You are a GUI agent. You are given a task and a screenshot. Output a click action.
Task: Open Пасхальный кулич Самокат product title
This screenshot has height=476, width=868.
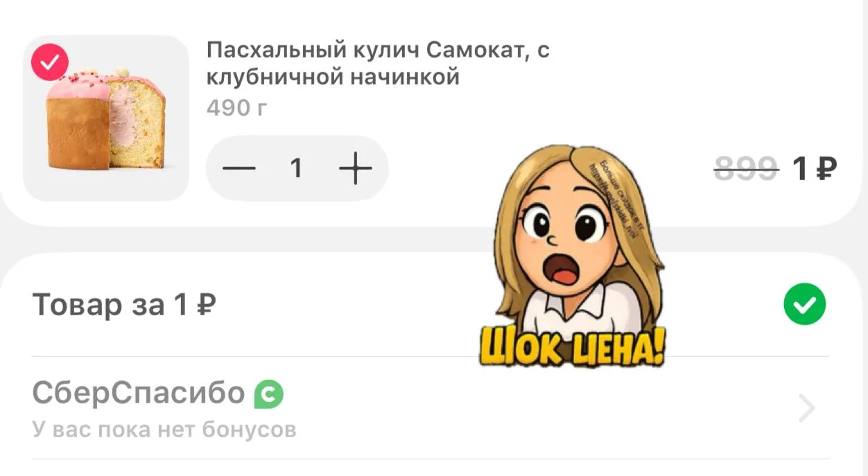click(x=378, y=63)
